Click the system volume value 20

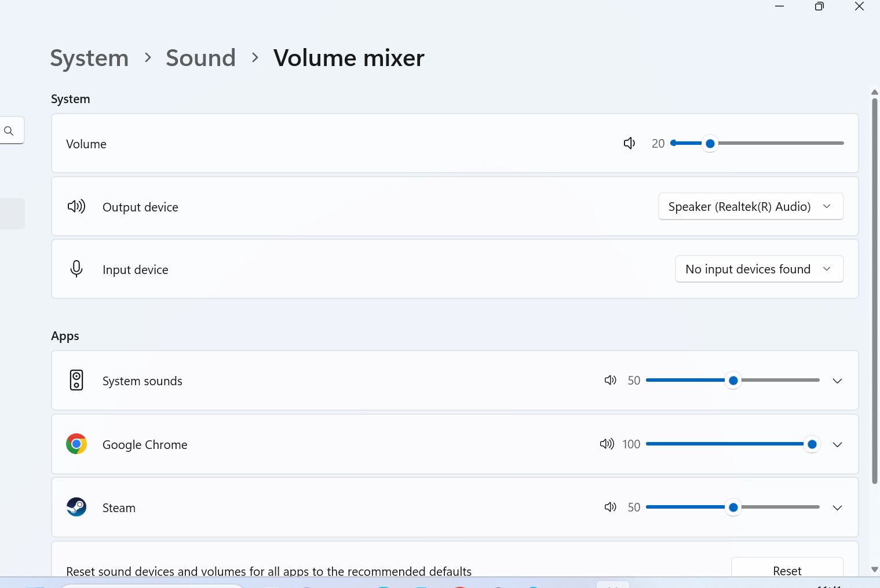point(658,144)
